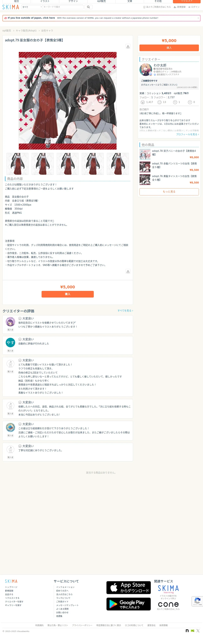This screenshot has height=644, width=203.
Task: Open the 総合 tab
Action: coord(16,1)
